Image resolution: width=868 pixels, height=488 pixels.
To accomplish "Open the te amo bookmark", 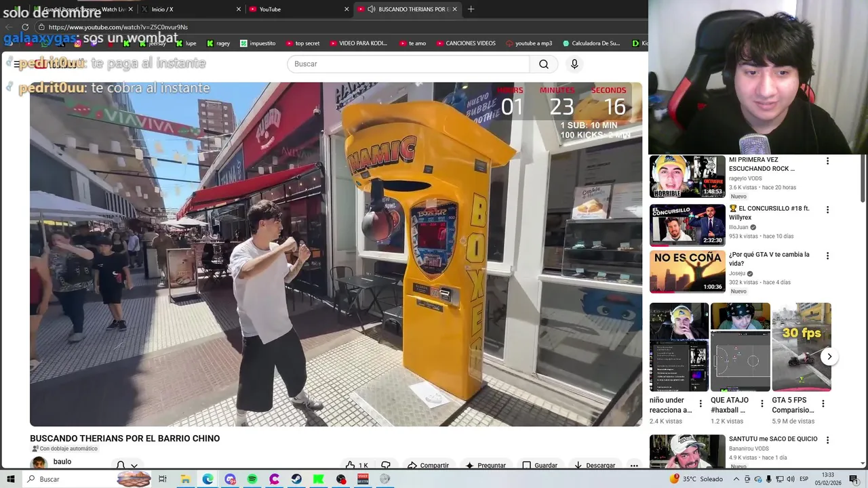I will pos(412,43).
